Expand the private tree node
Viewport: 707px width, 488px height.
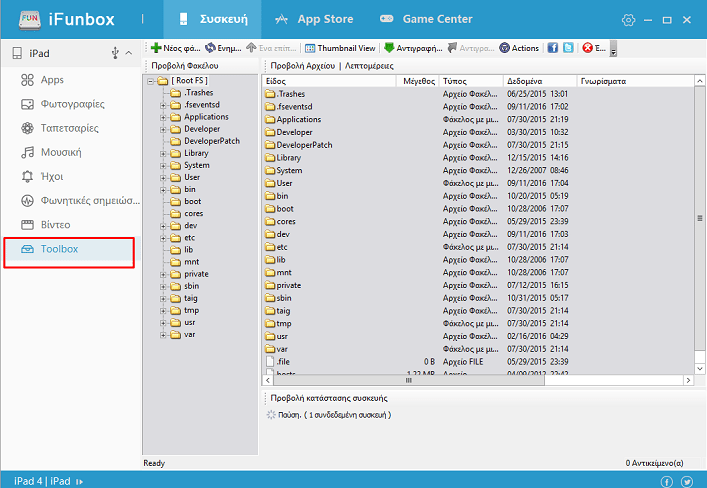[163, 275]
